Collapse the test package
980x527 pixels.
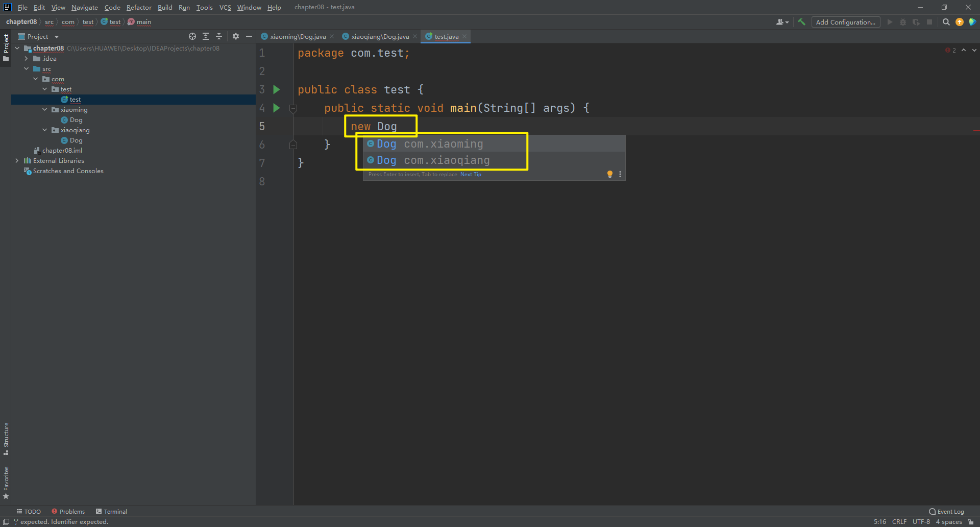tap(45, 89)
